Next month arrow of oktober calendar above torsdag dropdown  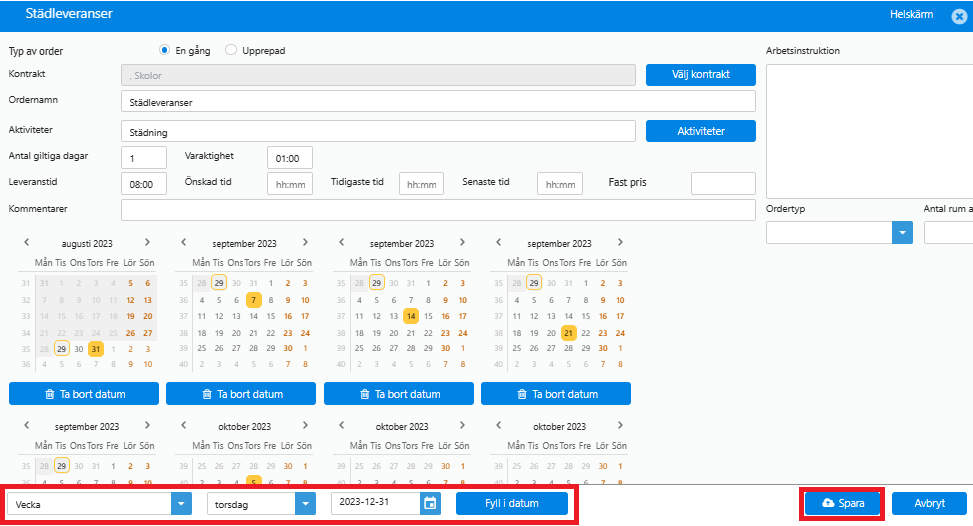305,426
